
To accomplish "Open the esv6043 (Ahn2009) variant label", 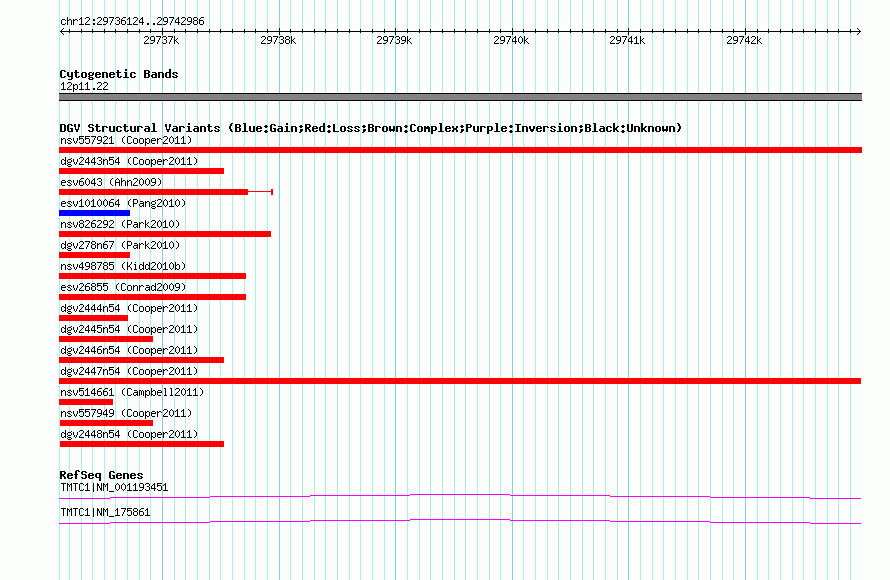I will 111,182.
